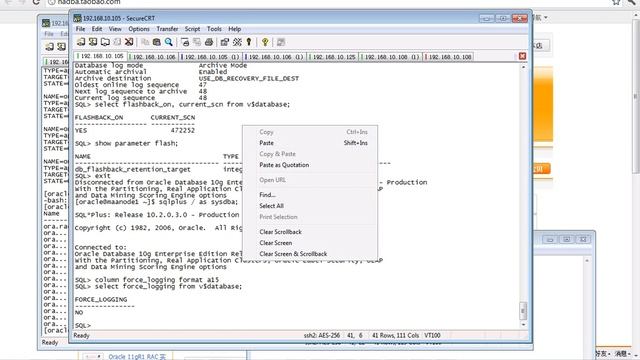Click the greyed-out Open URL entry
This screenshot has width=640, height=360.
[310, 180]
